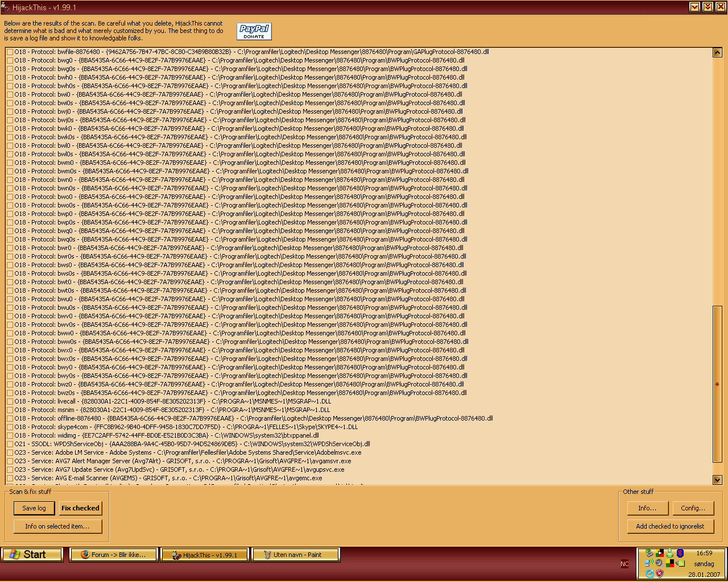Tick the checkbox for Protocol: bwfile-8876480
Viewport: 728px width, 582px height.
(x=10, y=52)
